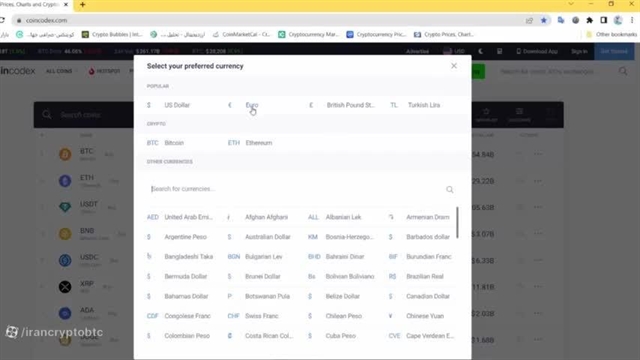Select Belize Dollar

point(342,296)
